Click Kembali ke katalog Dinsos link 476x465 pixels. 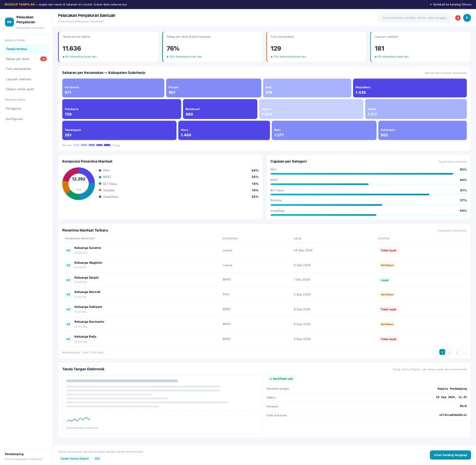pos(451,4)
